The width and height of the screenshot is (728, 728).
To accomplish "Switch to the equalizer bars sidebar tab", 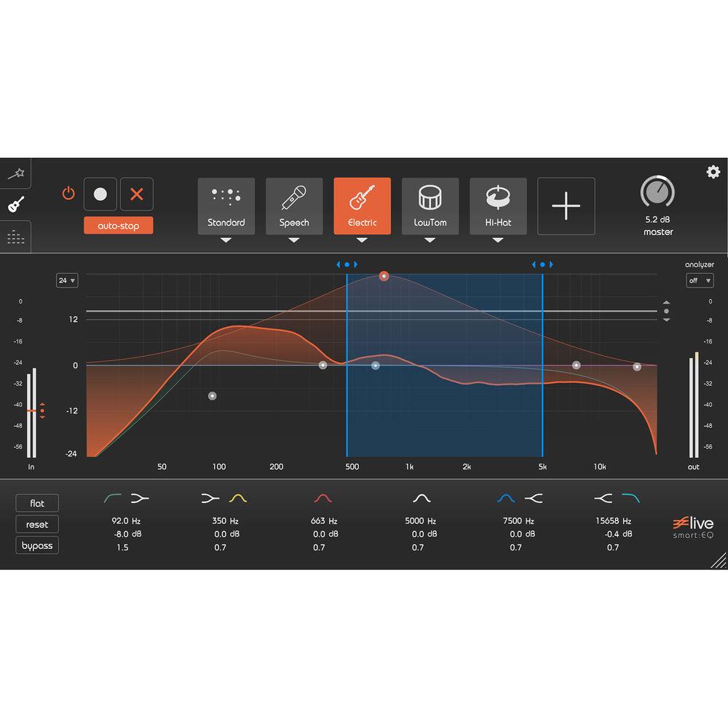I will (15, 237).
